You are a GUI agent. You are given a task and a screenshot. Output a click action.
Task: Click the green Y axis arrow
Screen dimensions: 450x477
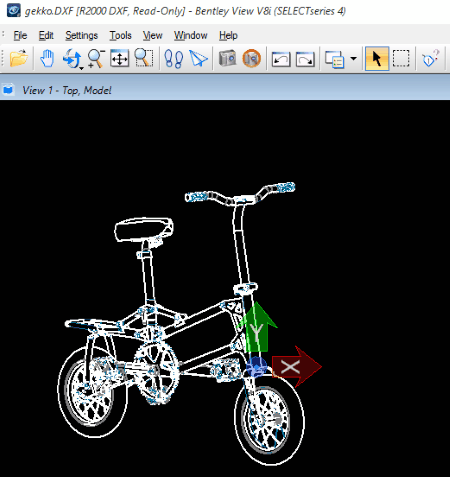tap(257, 327)
